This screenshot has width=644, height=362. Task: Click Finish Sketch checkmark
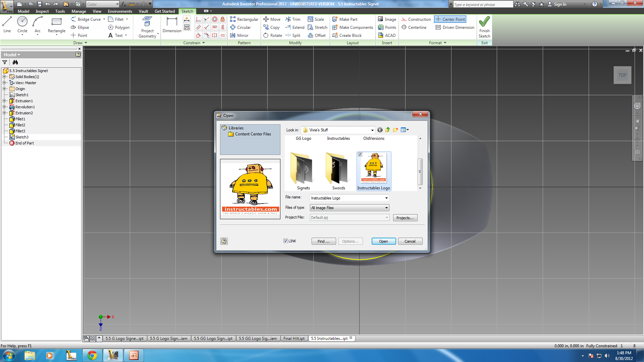(484, 27)
